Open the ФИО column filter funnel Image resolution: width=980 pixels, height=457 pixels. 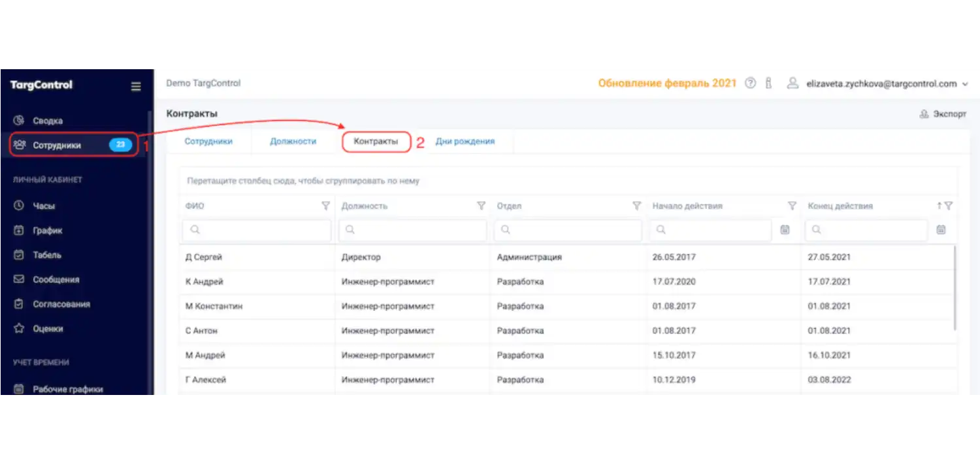pos(326,206)
